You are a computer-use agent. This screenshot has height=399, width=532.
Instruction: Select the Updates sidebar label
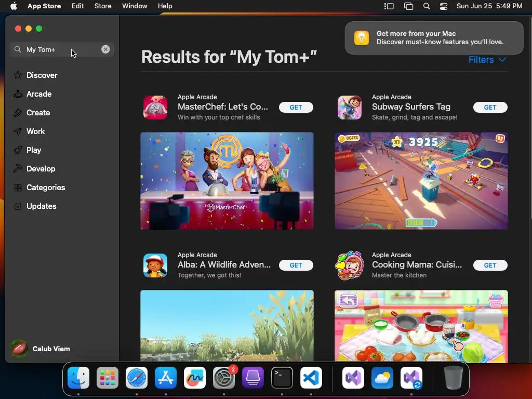pyautogui.click(x=42, y=206)
